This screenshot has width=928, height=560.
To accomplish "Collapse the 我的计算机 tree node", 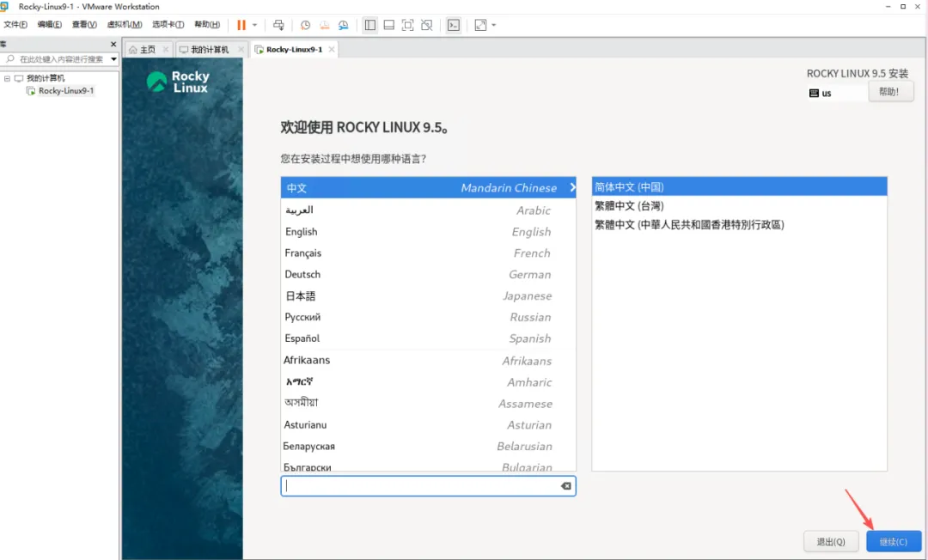I will click(7, 78).
